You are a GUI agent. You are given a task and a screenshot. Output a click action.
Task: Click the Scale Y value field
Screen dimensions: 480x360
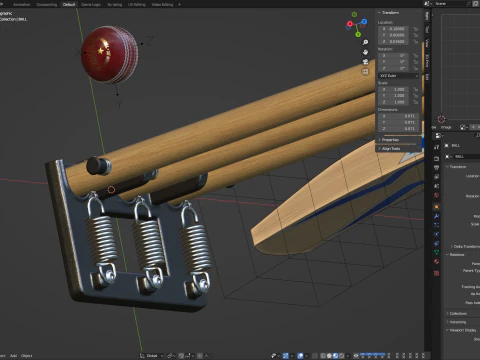click(393, 96)
